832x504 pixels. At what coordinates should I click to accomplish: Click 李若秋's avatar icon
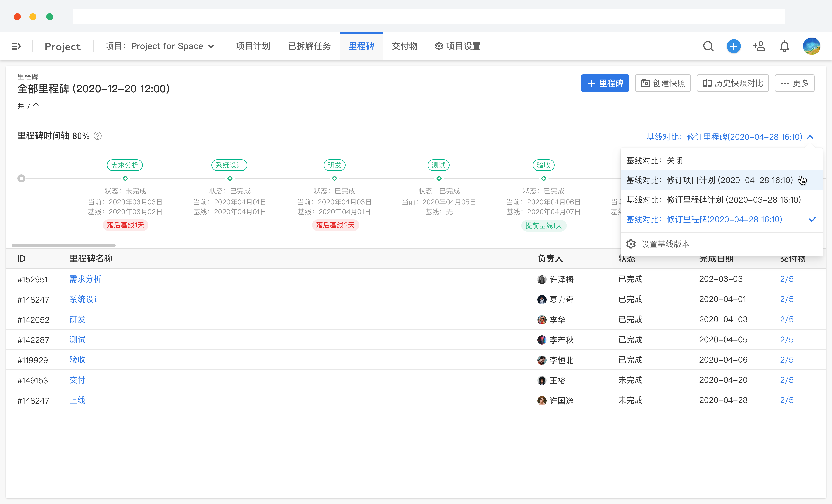(x=542, y=340)
